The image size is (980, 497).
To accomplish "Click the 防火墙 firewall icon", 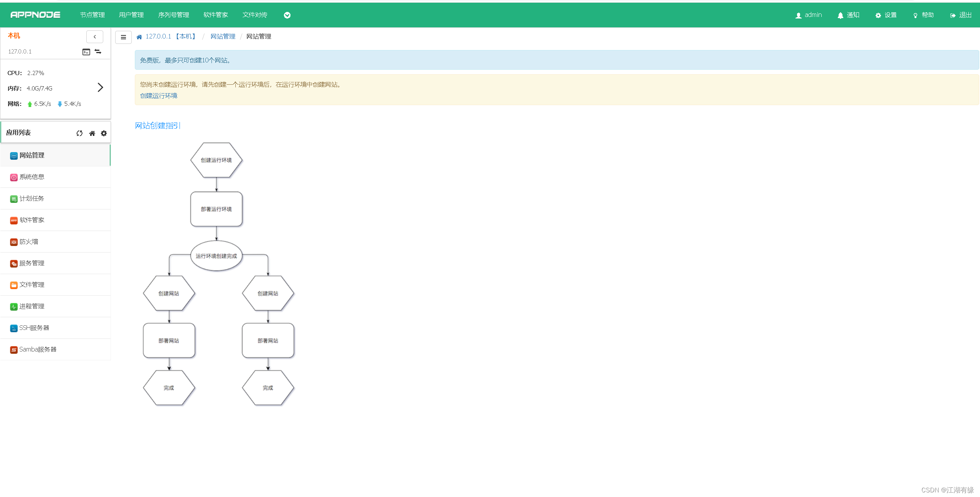I will point(14,242).
